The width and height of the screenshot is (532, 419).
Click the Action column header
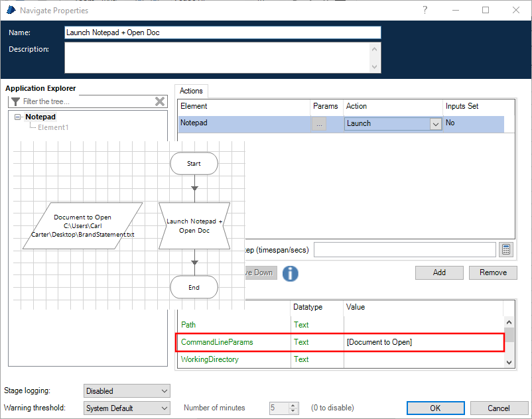coord(393,106)
